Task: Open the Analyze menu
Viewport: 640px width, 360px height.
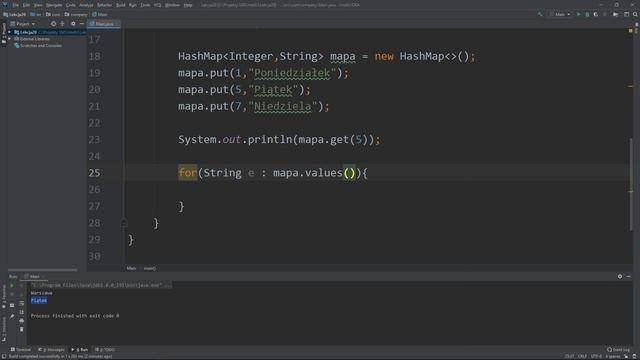Action: coord(86,5)
